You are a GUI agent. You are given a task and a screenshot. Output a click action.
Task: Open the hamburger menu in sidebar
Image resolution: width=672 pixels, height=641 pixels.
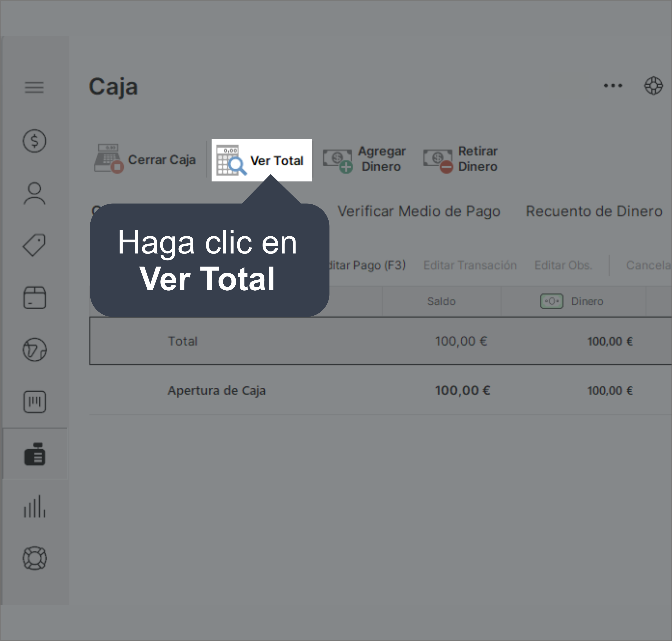[x=34, y=87]
